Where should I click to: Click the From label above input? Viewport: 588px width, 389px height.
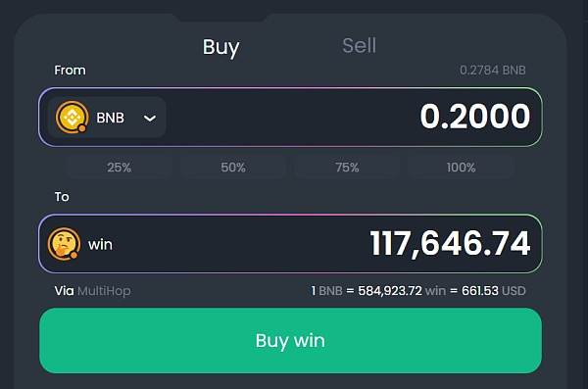pos(70,71)
